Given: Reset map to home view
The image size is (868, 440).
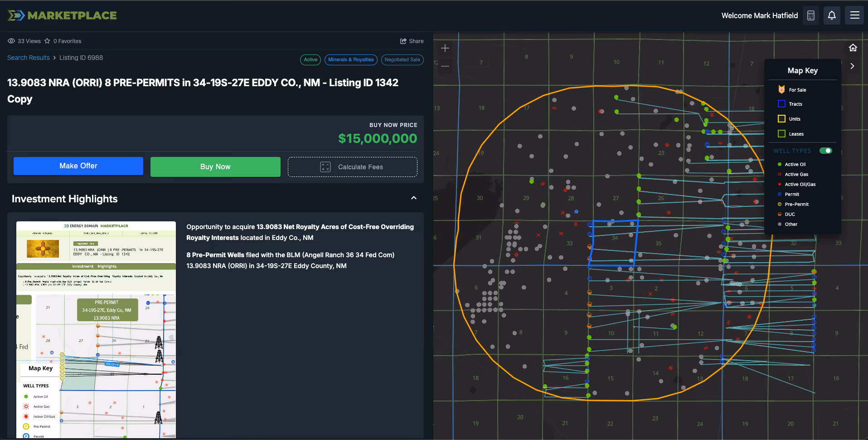Looking at the screenshot, I should point(853,48).
